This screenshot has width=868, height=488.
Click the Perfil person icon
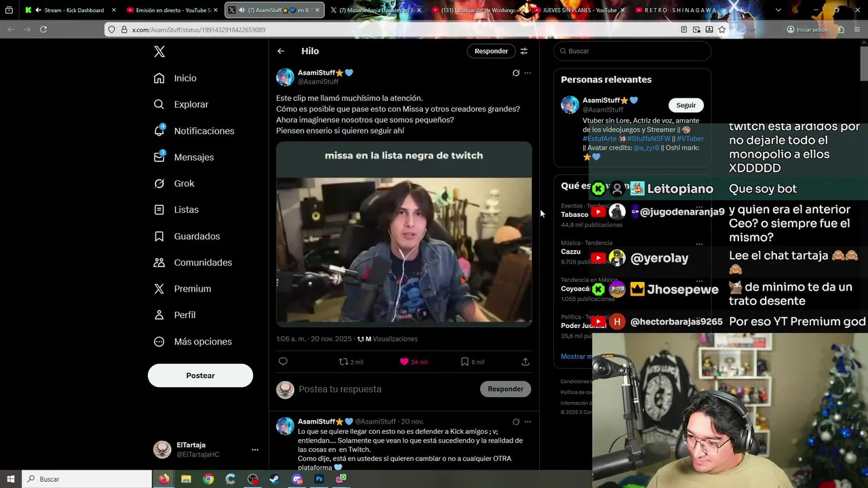click(159, 315)
